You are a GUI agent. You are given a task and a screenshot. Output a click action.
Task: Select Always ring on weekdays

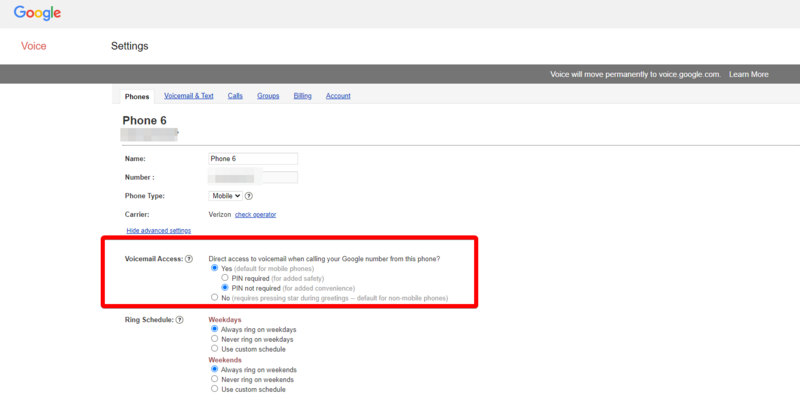pyautogui.click(x=215, y=329)
